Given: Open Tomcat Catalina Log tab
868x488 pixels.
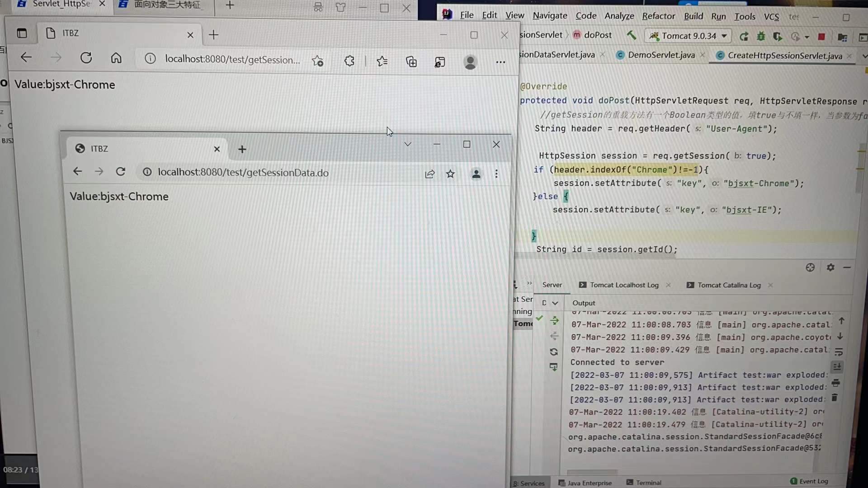Looking at the screenshot, I should point(729,285).
